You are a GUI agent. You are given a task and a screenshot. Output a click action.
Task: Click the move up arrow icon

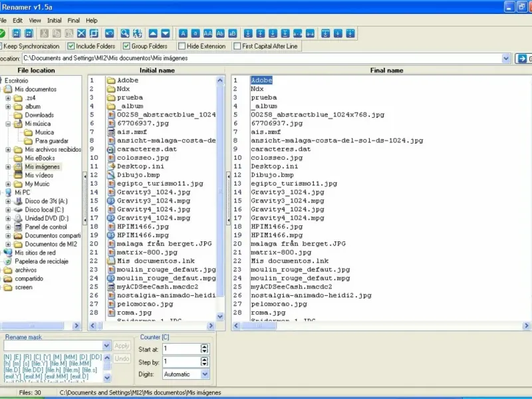click(x=153, y=33)
